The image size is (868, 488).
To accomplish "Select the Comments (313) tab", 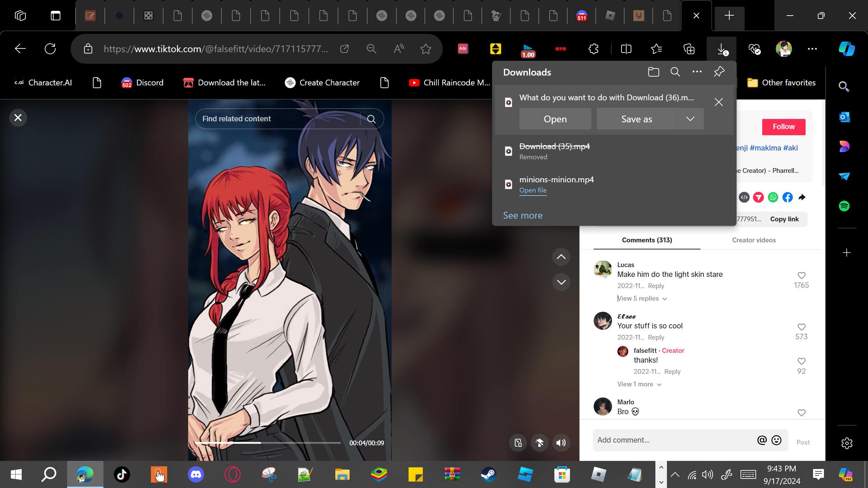I will (x=647, y=240).
